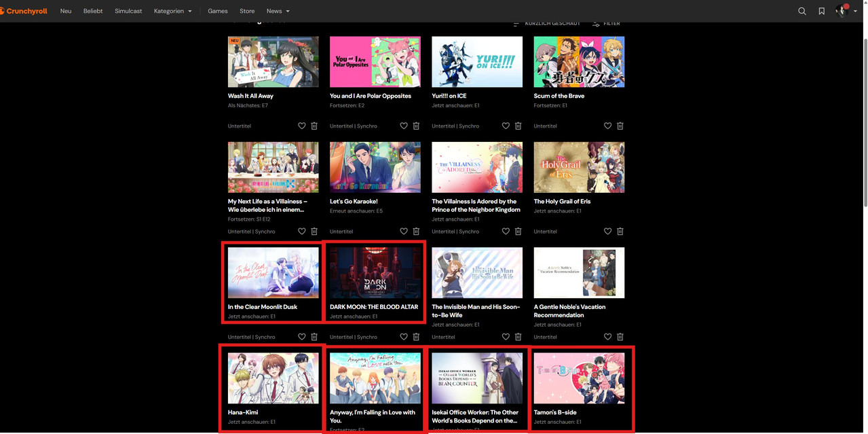Toggle the heart for The Holy Grail of Eris
This screenshot has height=434, width=868.
pos(608,232)
